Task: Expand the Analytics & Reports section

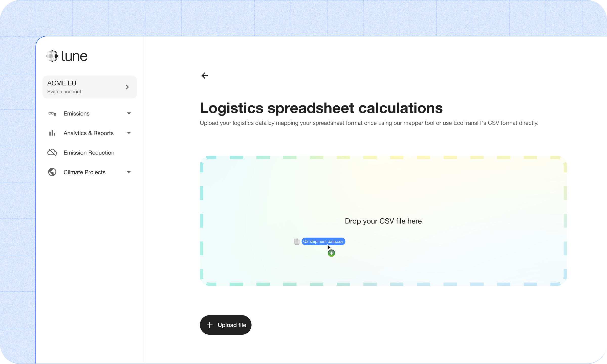Action: click(129, 133)
